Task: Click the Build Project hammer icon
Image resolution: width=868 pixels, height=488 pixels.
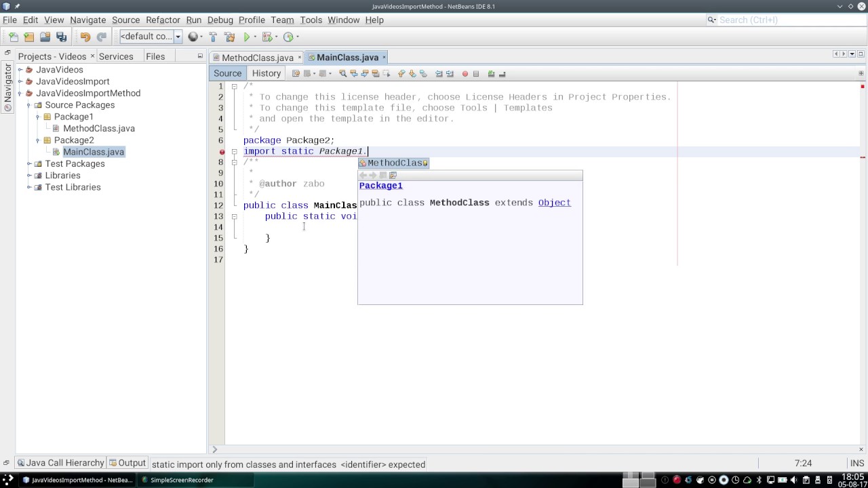Action: point(213,37)
